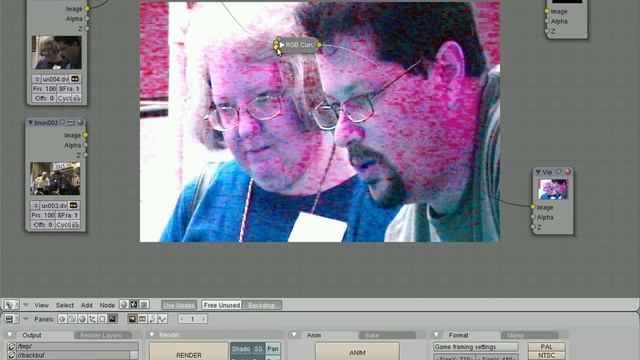Click the current frame number field
The image size is (640, 360).
click(192, 319)
